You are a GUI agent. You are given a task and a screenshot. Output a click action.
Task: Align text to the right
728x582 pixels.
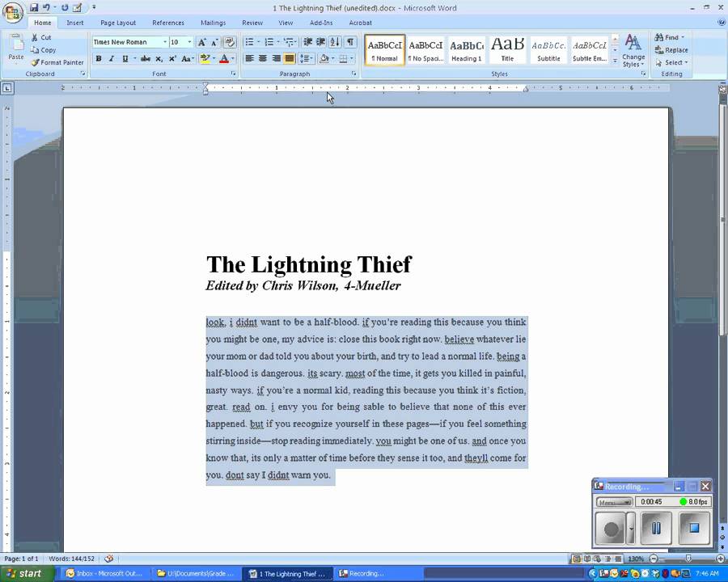tap(277, 59)
